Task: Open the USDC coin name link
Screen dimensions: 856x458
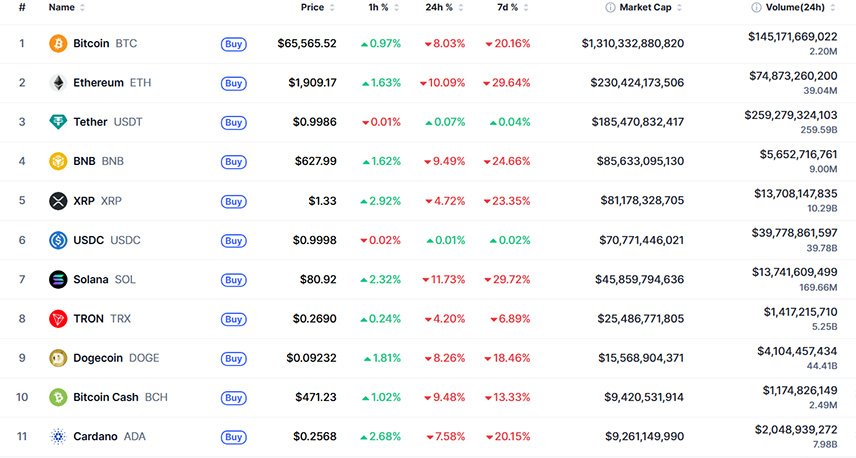Action: 88,240
